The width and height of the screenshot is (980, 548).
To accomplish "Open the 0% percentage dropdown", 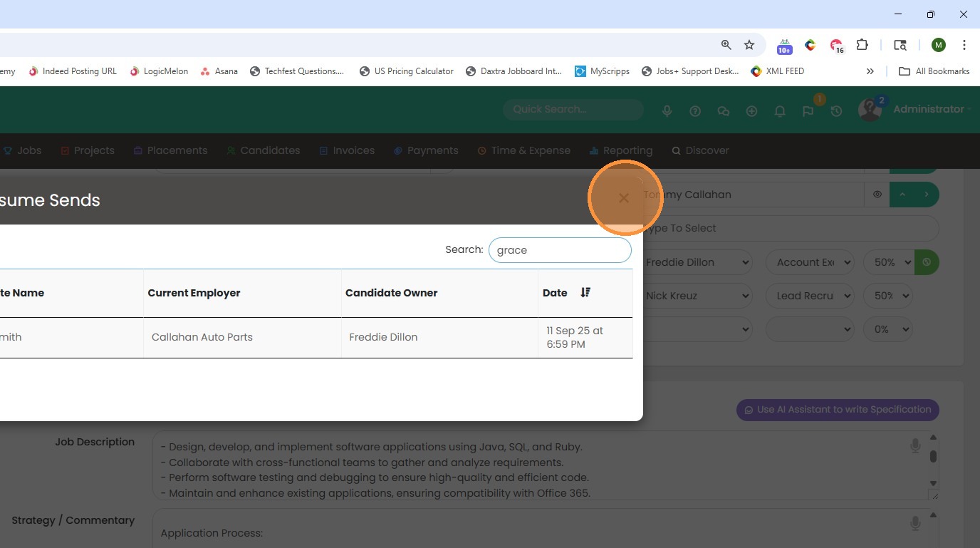I will 888,329.
